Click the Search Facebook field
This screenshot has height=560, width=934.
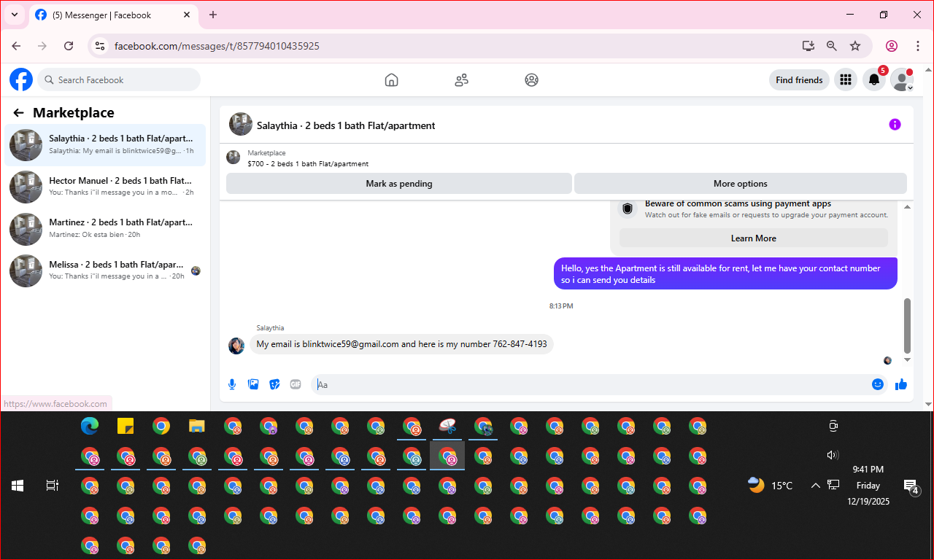[119, 80]
